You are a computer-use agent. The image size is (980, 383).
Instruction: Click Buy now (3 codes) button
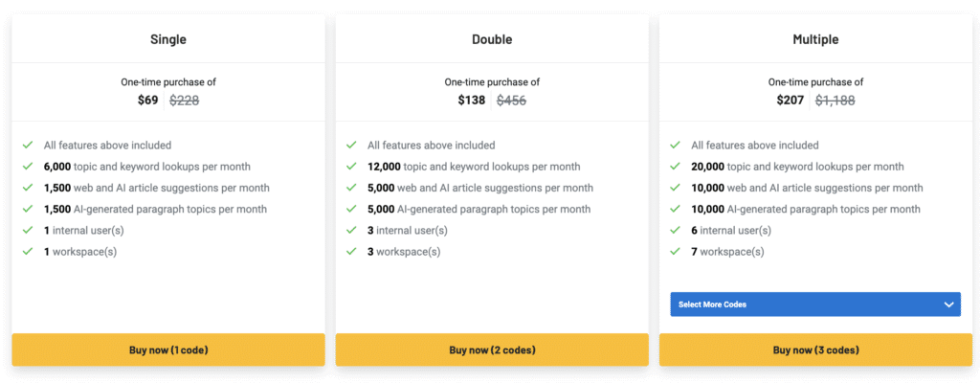pos(815,349)
